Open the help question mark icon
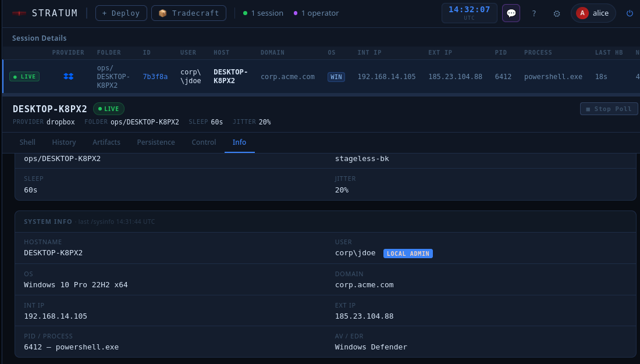Screen dimensions: 640x364 [x=534, y=13]
